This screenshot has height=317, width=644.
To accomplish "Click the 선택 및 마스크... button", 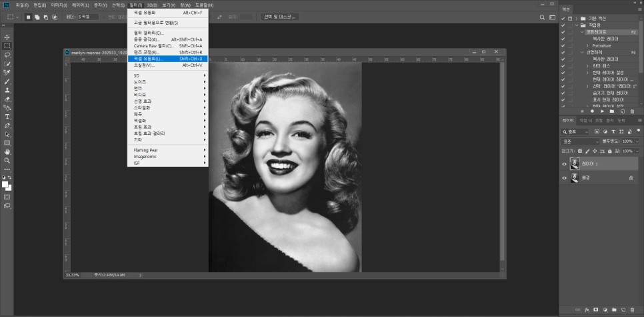I will [x=279, y=17].
